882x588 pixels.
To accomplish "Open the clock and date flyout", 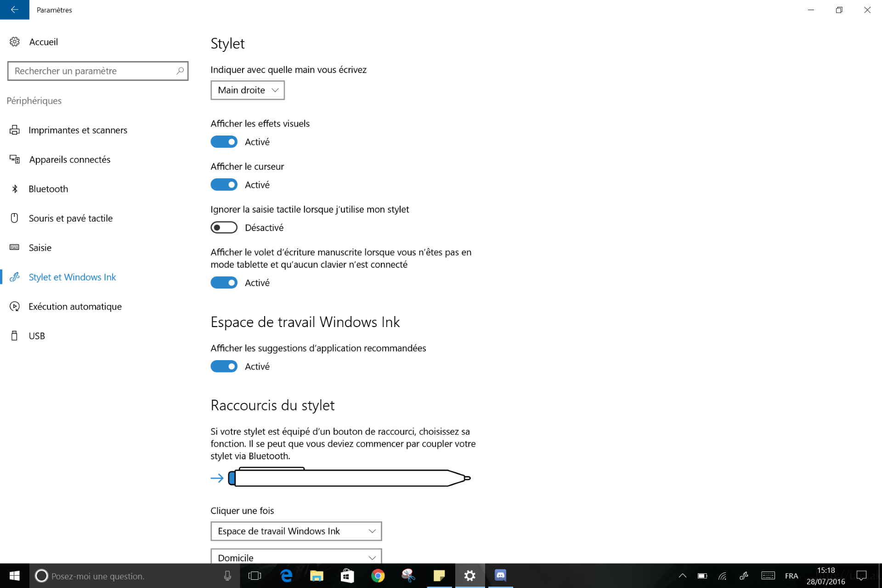I will [826, 576].
